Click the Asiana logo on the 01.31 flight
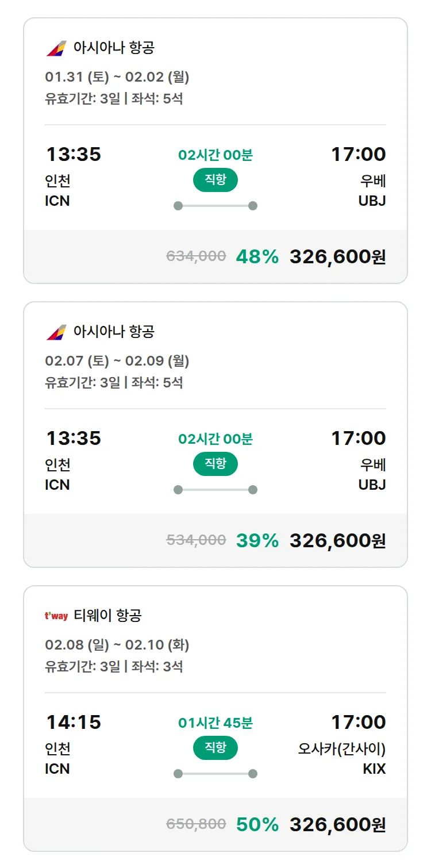Screen dimensions: 431x868 tap(56, 48)
